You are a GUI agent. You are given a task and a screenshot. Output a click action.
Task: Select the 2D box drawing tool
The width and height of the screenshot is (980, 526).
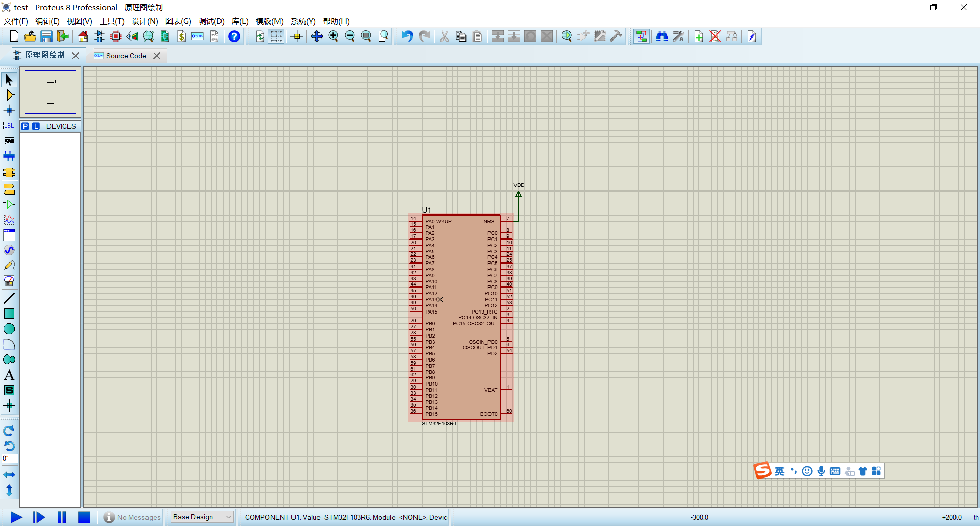click(9, 314)
